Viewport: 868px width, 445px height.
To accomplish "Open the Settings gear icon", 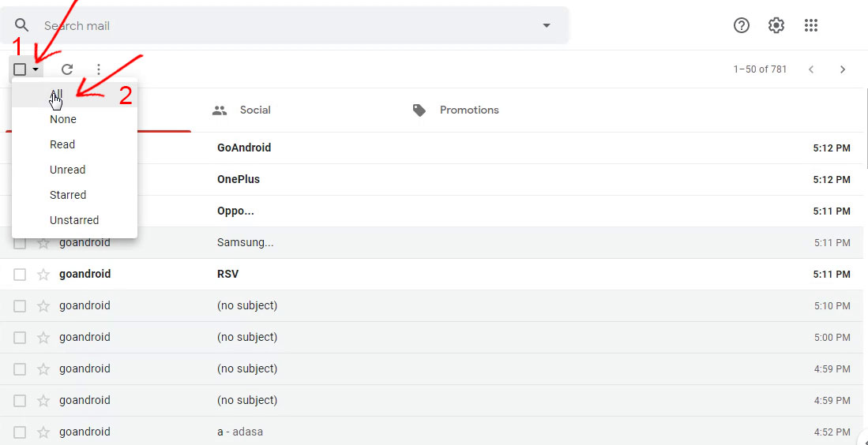I will click(x=776, y=26).
